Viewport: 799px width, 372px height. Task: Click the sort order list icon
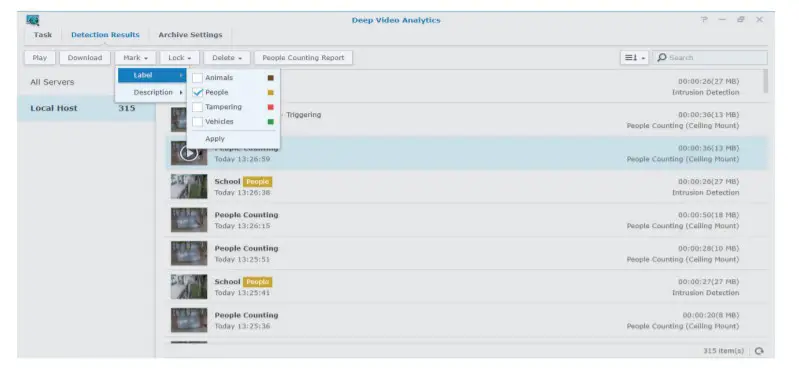(x=630, y=58)
